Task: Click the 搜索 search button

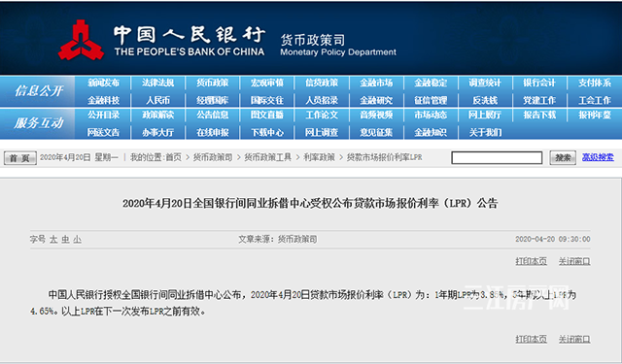Action: (563, 157)
